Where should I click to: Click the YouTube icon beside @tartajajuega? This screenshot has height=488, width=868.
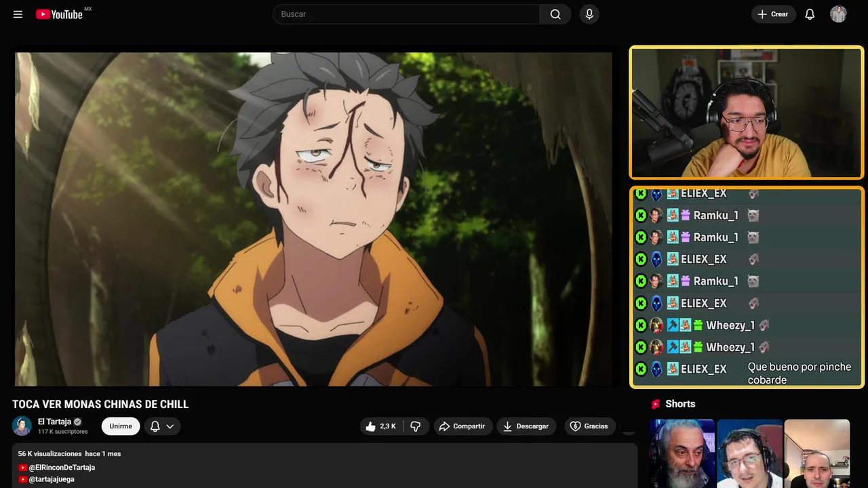click(x=23, y=479)
